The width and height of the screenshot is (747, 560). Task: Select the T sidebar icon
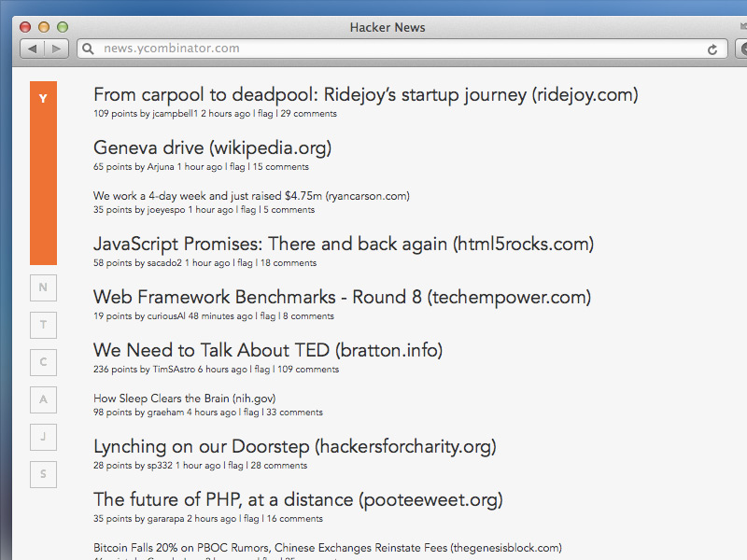coord(43,325)
